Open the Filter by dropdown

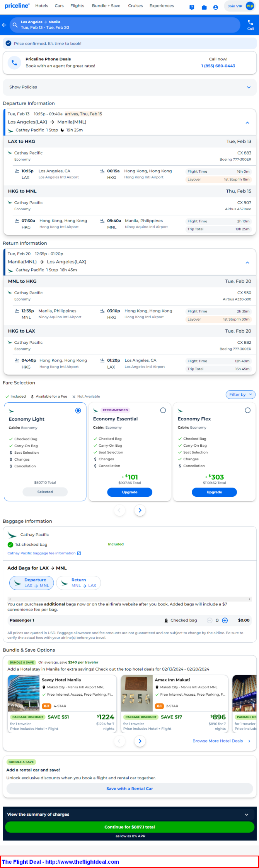pyautogui.click(x=240, y=395)
